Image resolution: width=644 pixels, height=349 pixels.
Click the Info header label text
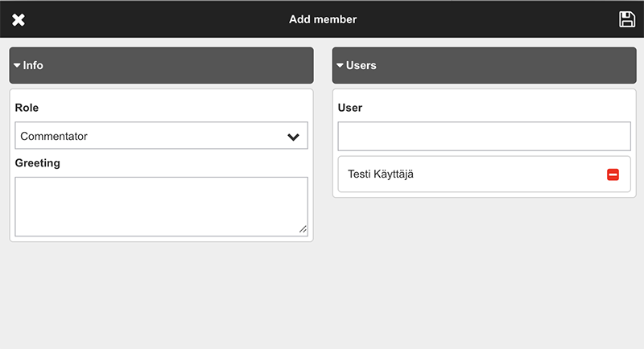point(33,65)
